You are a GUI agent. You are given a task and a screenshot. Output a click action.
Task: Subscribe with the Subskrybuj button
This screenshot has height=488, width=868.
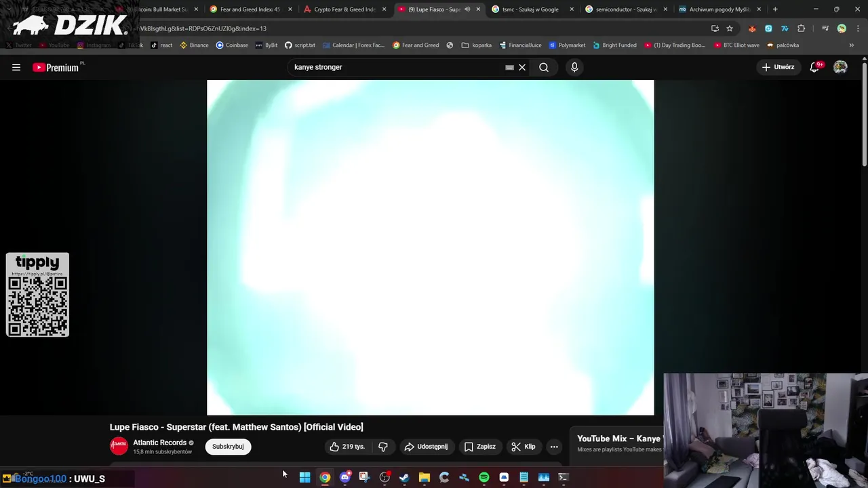(x=228, y=447)
